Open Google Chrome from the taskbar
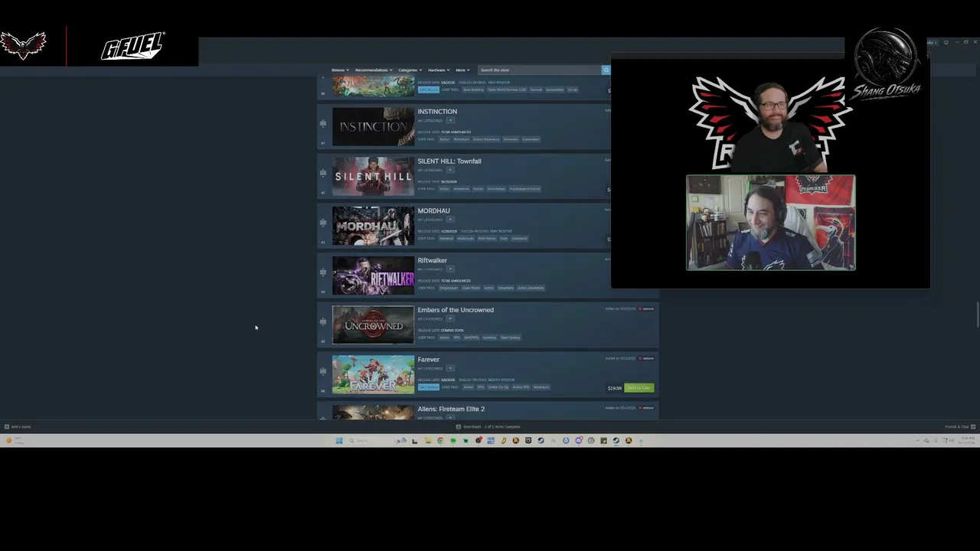The image size is (980, 551). (440, 441)
